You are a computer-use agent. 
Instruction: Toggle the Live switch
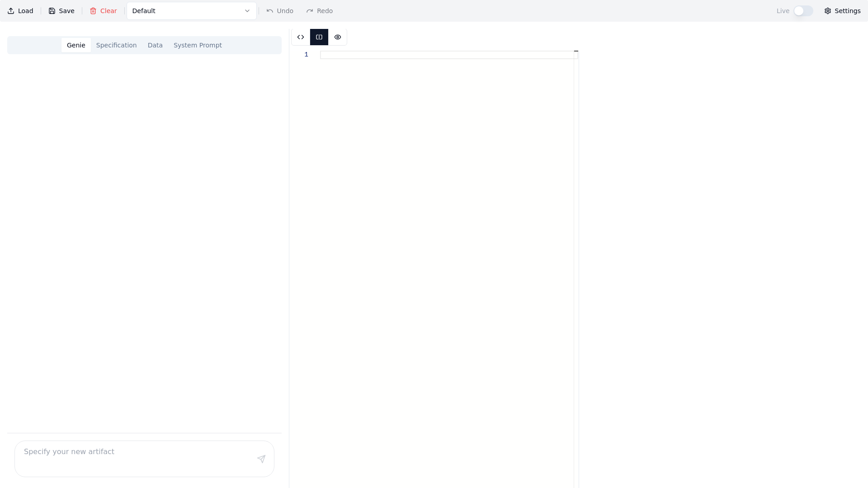click(x=803, y=11)
